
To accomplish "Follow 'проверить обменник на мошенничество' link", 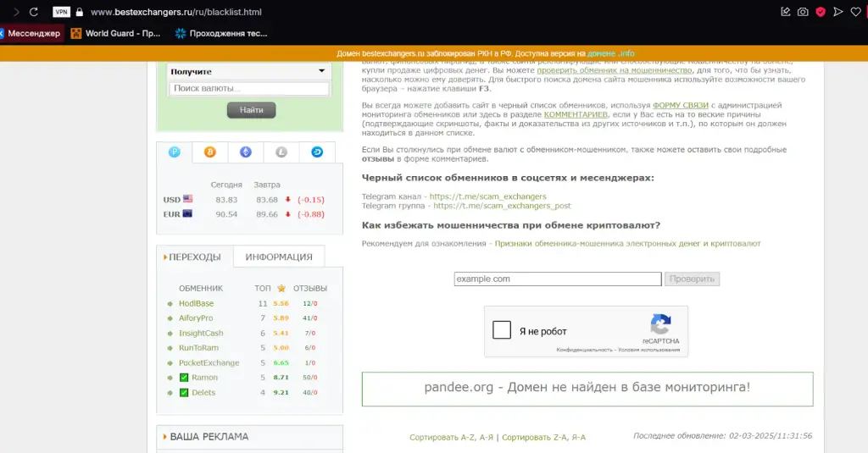I will click(615, 70).
